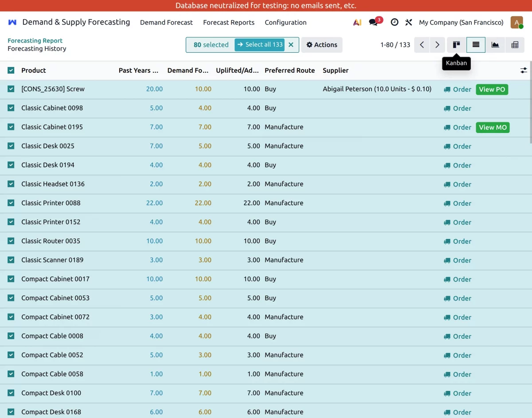Open the Actions dropdown
This screenshot has width=532, height=418.
click(x=322, y=45)
